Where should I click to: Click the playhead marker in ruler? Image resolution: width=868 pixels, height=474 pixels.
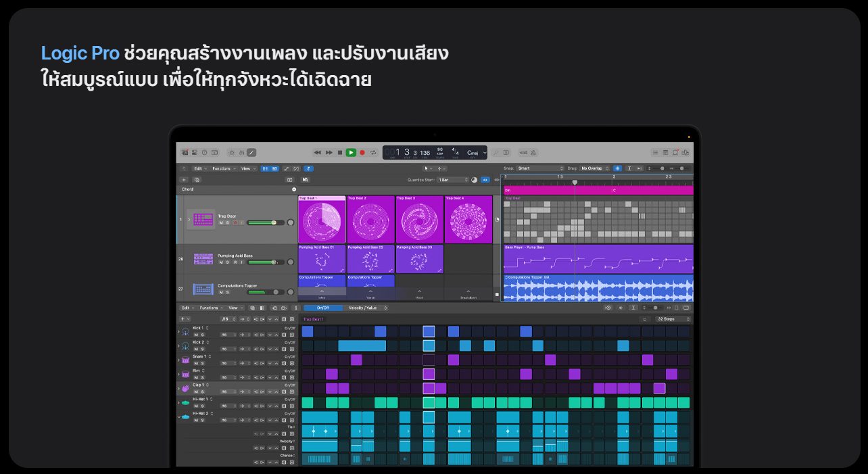coord(575,183)
